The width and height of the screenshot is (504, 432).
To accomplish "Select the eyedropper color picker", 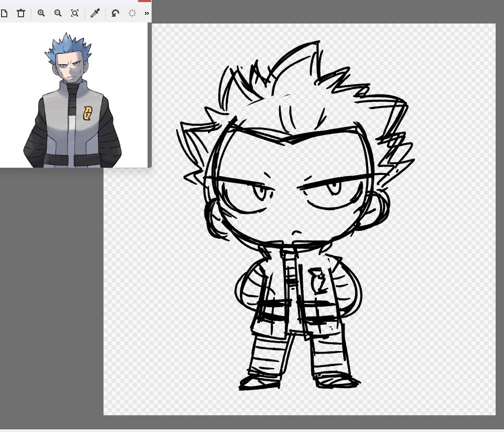I will (x=95, y=13).
